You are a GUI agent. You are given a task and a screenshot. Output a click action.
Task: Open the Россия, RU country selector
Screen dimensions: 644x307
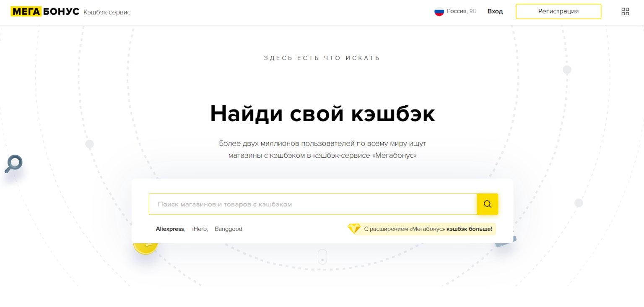click(x=456, y=11)
